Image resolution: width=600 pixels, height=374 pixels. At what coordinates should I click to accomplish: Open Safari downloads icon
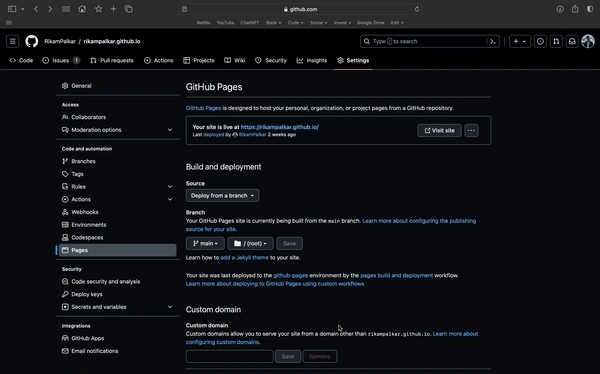point(560,9)
